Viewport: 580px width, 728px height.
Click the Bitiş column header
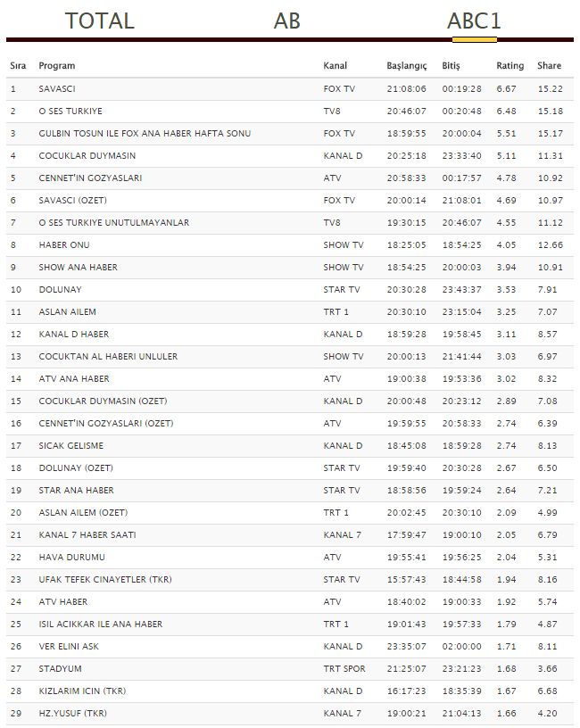pos(451,66)
